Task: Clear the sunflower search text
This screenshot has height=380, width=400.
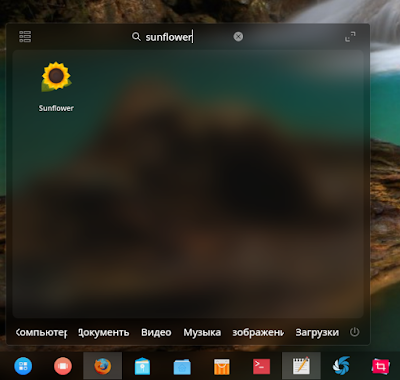Action: [238, 37]
